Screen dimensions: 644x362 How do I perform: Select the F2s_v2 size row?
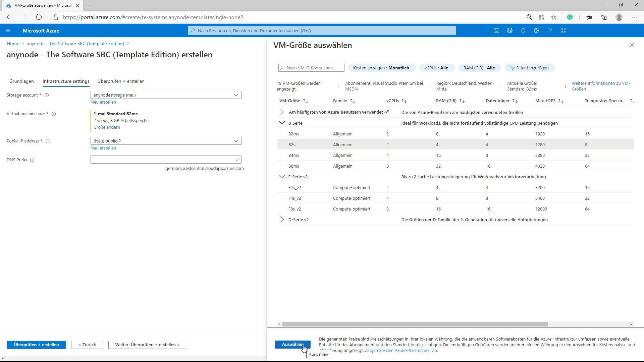455,187
